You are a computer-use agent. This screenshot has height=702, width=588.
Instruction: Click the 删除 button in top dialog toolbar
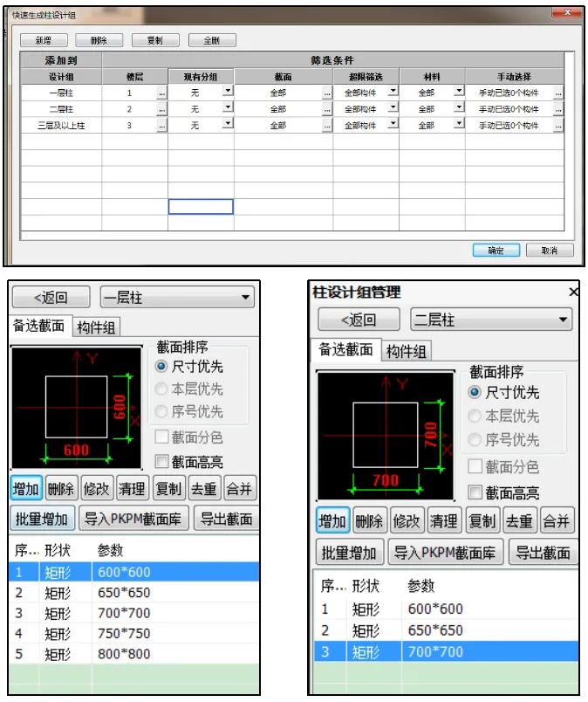pyautogui.click(x=99, y=40)
